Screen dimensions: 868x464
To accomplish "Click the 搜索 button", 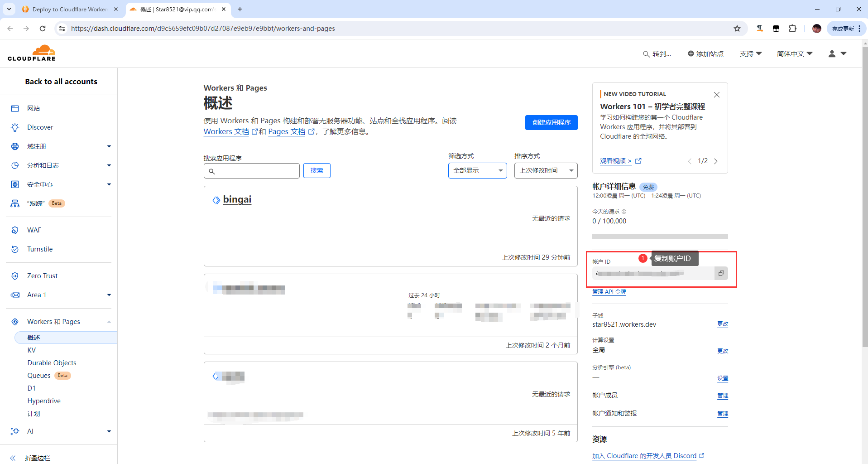I will click(317, 170).
